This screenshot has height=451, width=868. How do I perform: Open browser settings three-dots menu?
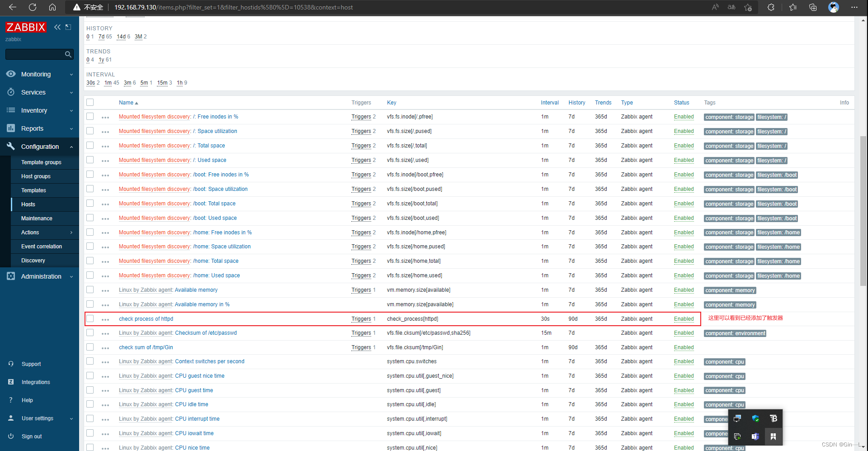point(854,7)
